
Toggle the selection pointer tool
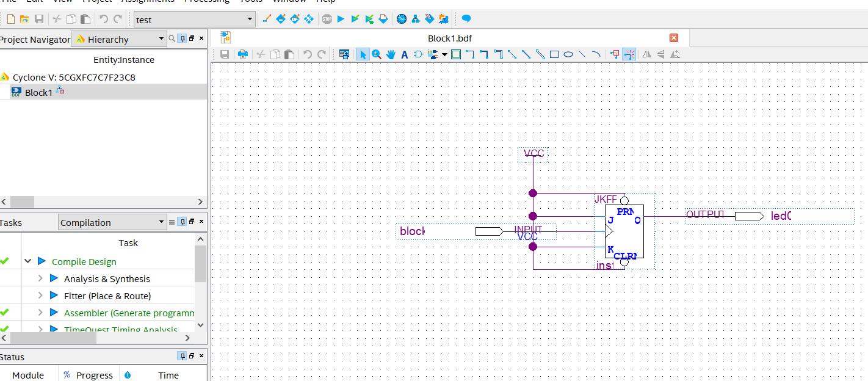point(363,54)
